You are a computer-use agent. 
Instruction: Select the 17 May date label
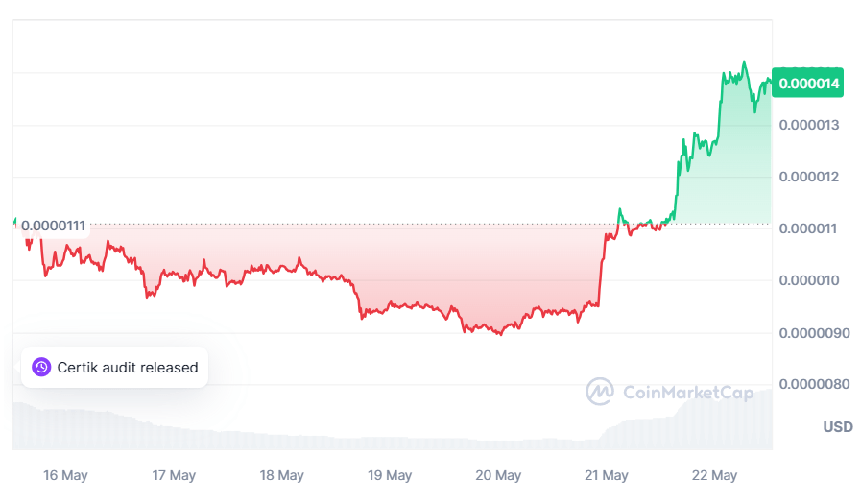coord(174,475)
